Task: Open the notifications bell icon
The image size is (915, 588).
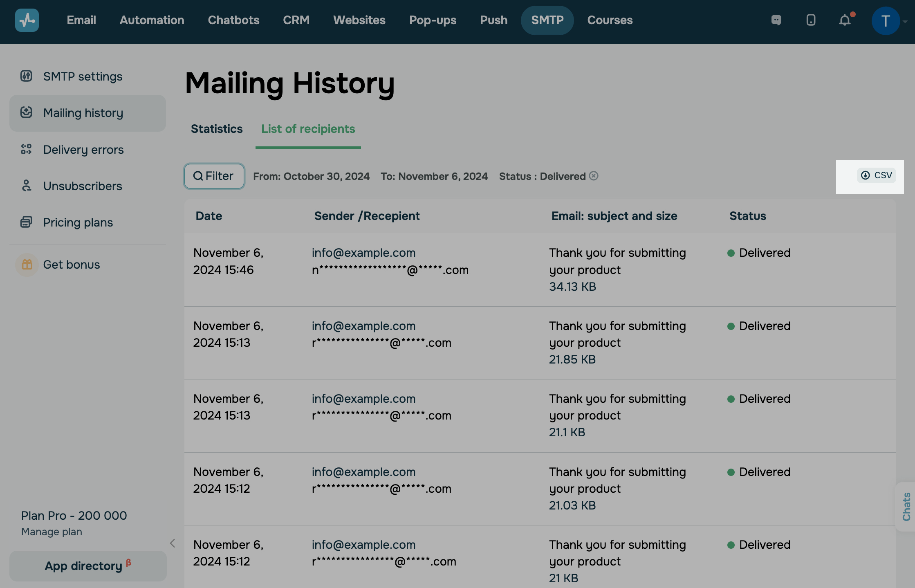Action: 845,20
